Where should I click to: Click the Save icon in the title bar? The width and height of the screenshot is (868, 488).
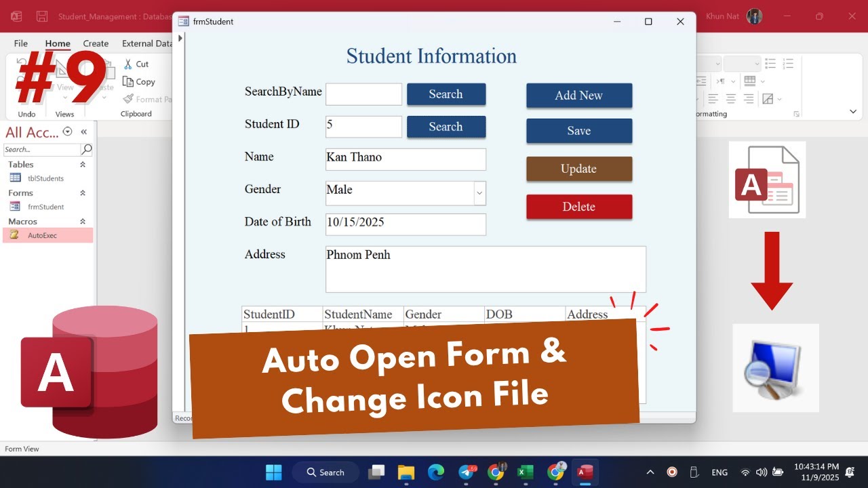point(42,16)
